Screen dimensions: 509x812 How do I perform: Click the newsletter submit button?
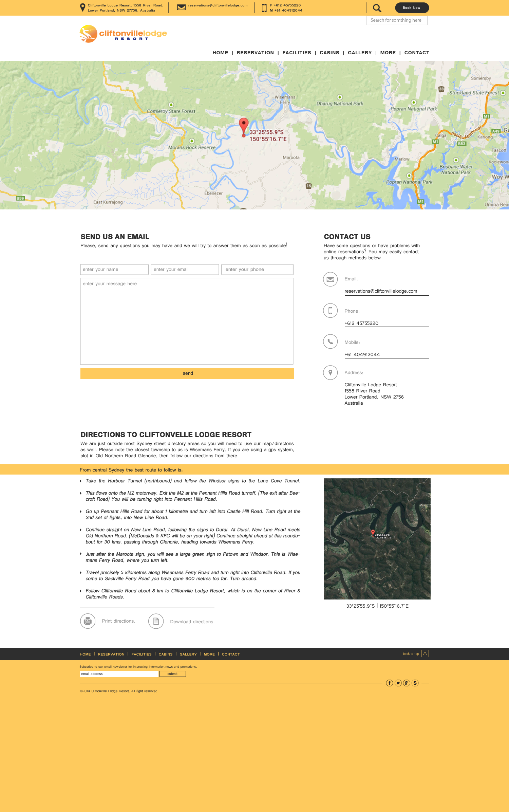click(172, 674)
